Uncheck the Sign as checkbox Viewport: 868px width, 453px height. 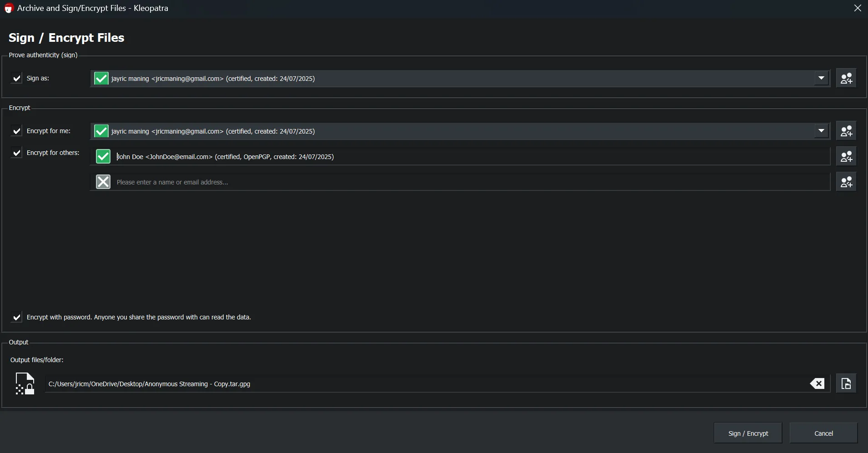pyautogui.click(x=17, y=79)
